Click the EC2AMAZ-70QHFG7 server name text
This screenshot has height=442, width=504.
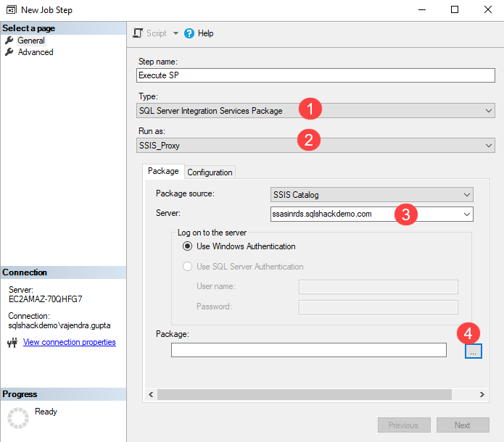tap(45, 299)
